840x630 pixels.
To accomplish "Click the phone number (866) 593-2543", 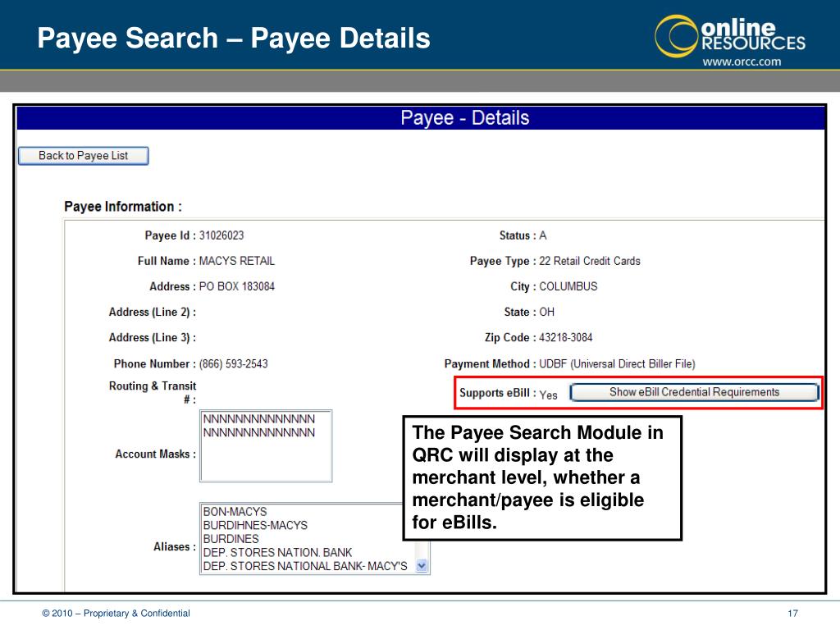I will point(233,363).
